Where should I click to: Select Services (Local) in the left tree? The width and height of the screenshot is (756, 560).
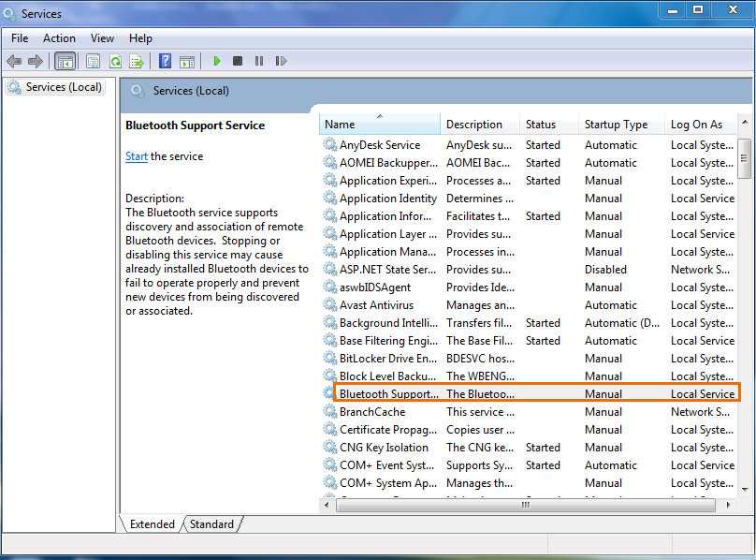coord(64,87)
